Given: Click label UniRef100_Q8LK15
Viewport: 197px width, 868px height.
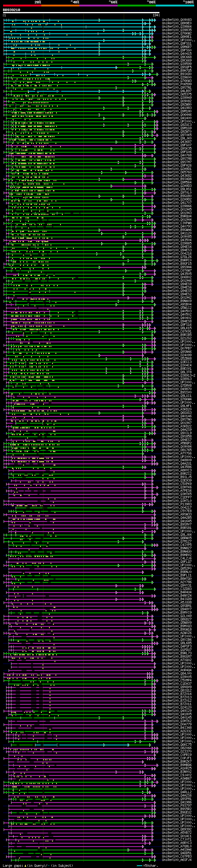Looking at the screenshot, I should tap(177, 328).
